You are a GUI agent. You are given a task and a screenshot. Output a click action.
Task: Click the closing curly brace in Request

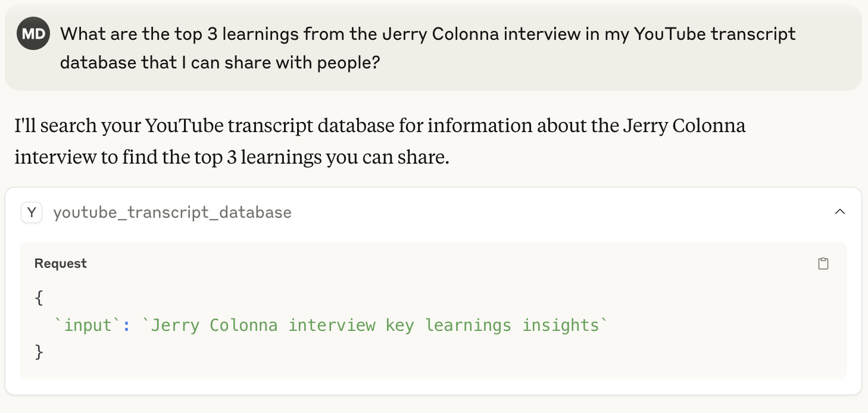click(x=39, y=352)
